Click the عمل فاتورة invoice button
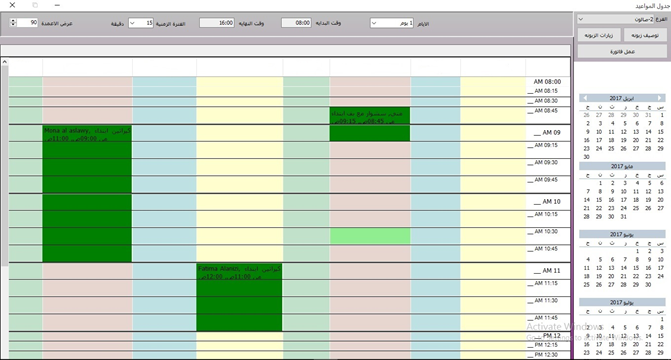The width and height of the screenshot is (671, 360). coord(622,51)
